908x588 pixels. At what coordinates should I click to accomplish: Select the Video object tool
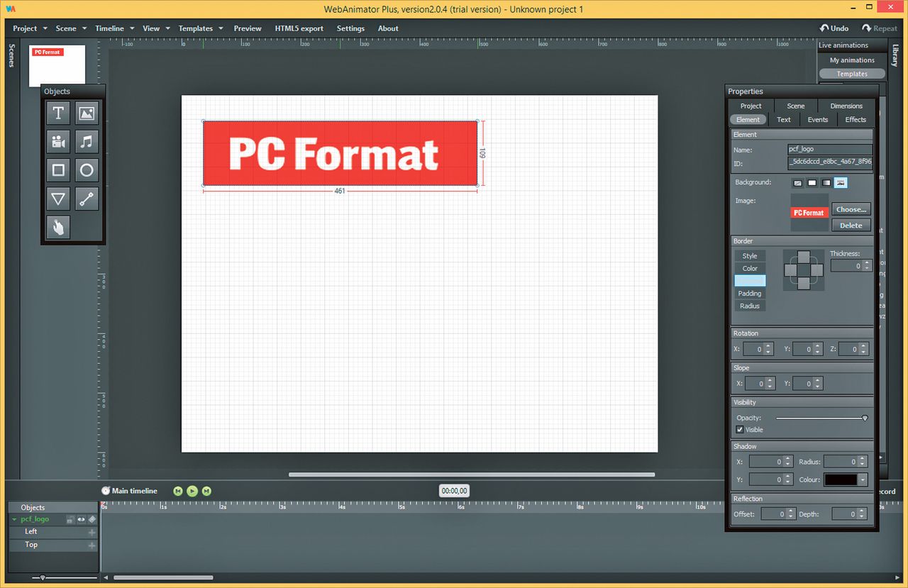click(x=58, y=142)
